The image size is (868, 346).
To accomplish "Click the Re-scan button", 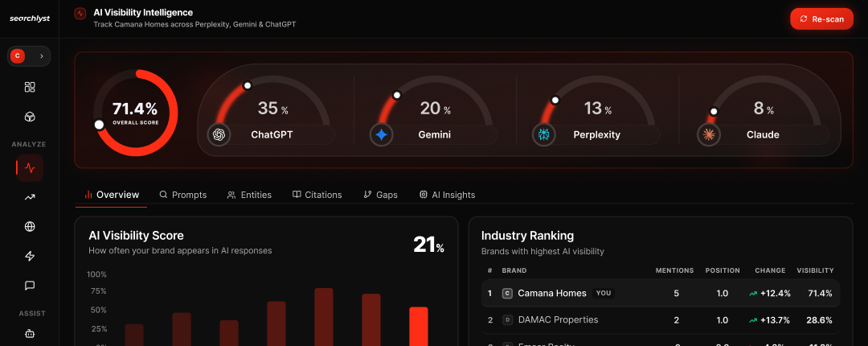I will click(x=821, y=19).
